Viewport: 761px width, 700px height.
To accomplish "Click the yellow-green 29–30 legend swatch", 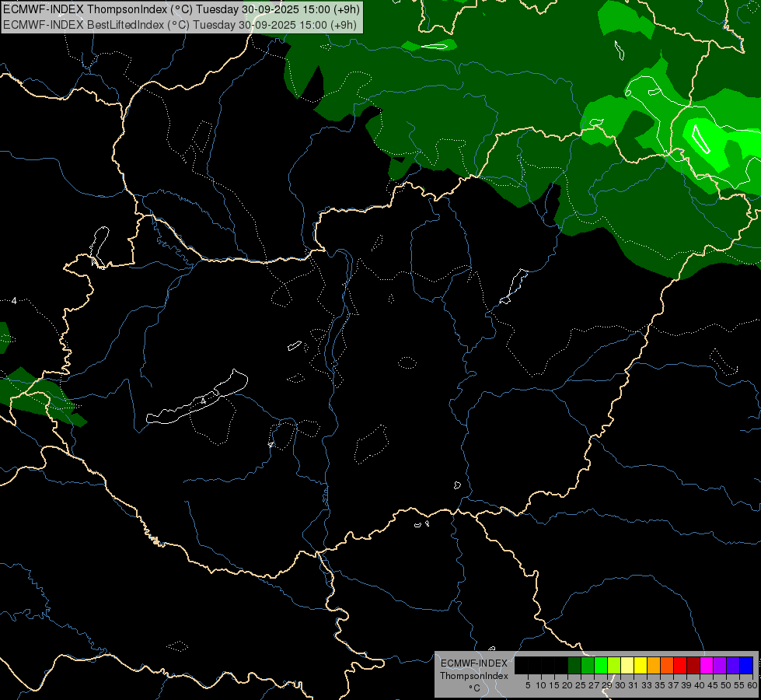I will pyautogui.click(x=614, y=665).
